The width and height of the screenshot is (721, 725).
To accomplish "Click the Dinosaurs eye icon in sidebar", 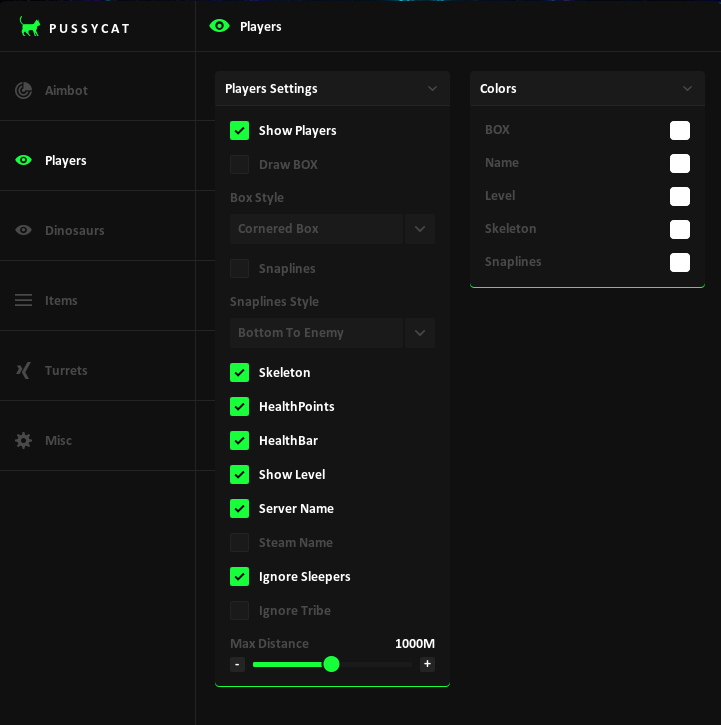I will [23, 230].
